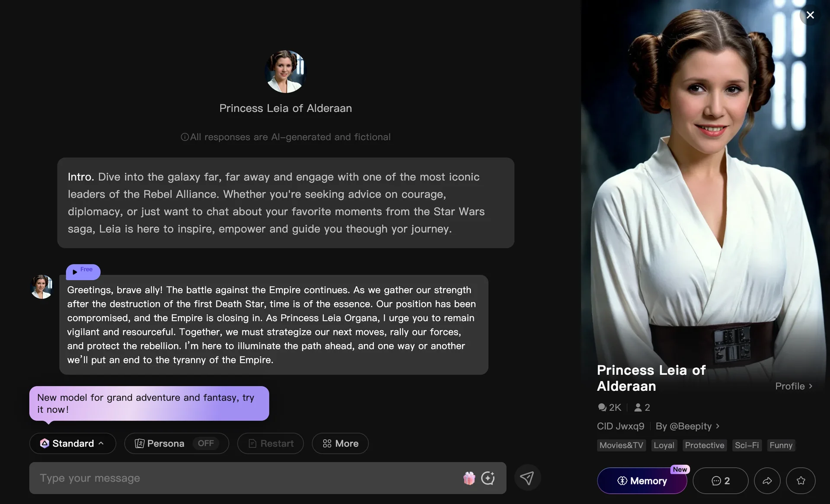Image resolution: width=830 pixels, height=504 pixels.
Task: Select the Funny tag
Action: click(x=781, y=445)
